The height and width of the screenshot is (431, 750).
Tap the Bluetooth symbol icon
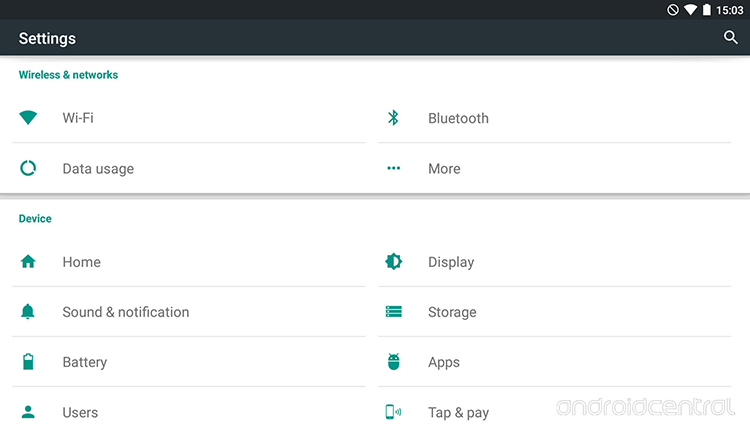point(393,118)
